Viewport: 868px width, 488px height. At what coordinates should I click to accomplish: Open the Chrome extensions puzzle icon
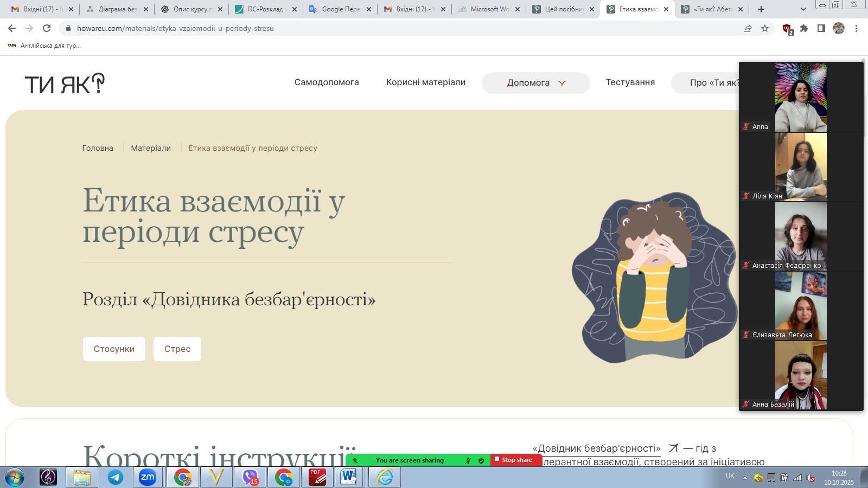804,28
